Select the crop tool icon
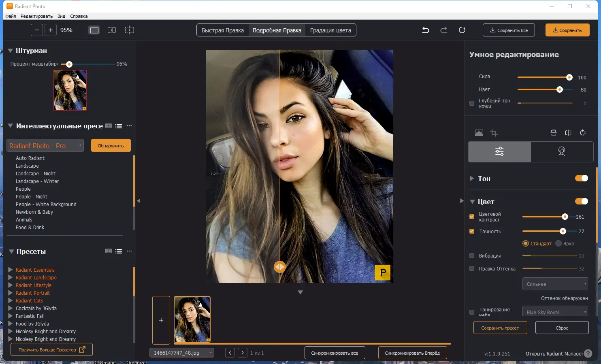Screen dimensions: 601x364 coord(494,133)
